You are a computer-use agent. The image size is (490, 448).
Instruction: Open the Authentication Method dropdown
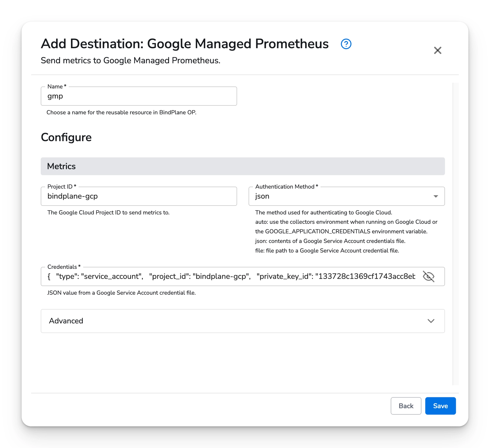coord(346,196)
